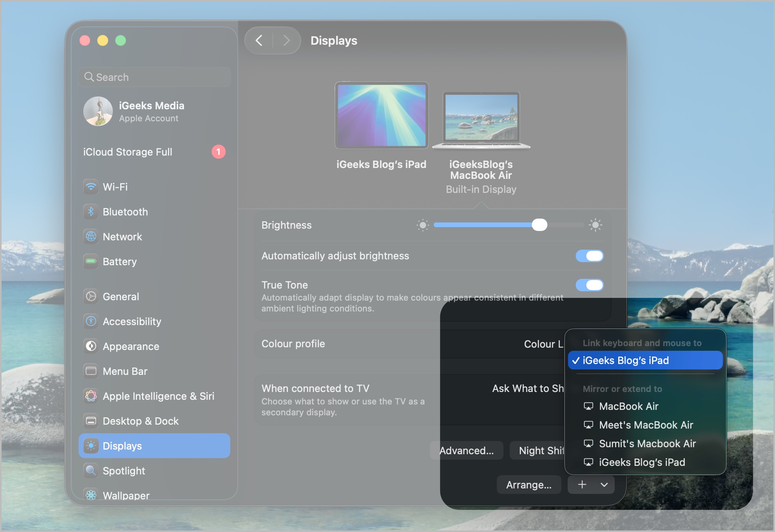Viewport: 775px width, 532px height.
Task: Click the Appearance icon
Action: pyautogui.click(x=91, y=346)
